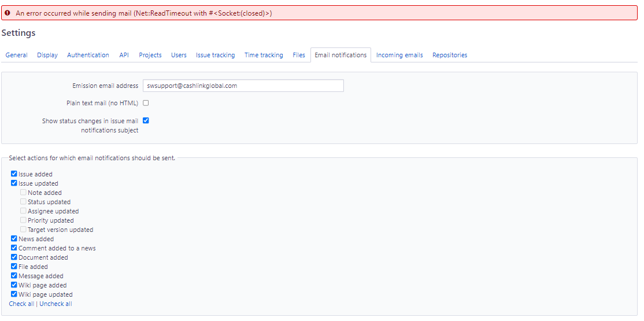Screen dimensions: 644x321
Task: Click the Emission email address field
Action: (x=243, y=86)
